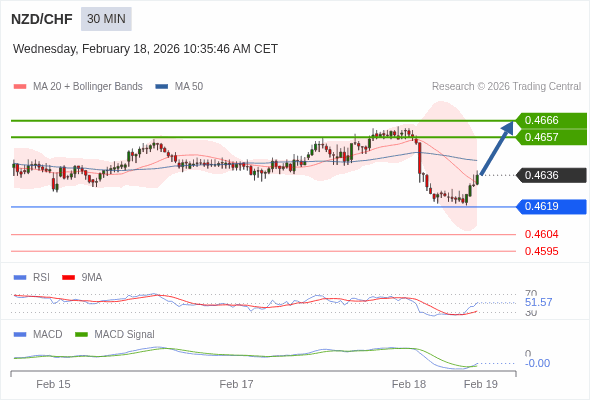Click the 0.4636 current price label

tap(552, 175)
